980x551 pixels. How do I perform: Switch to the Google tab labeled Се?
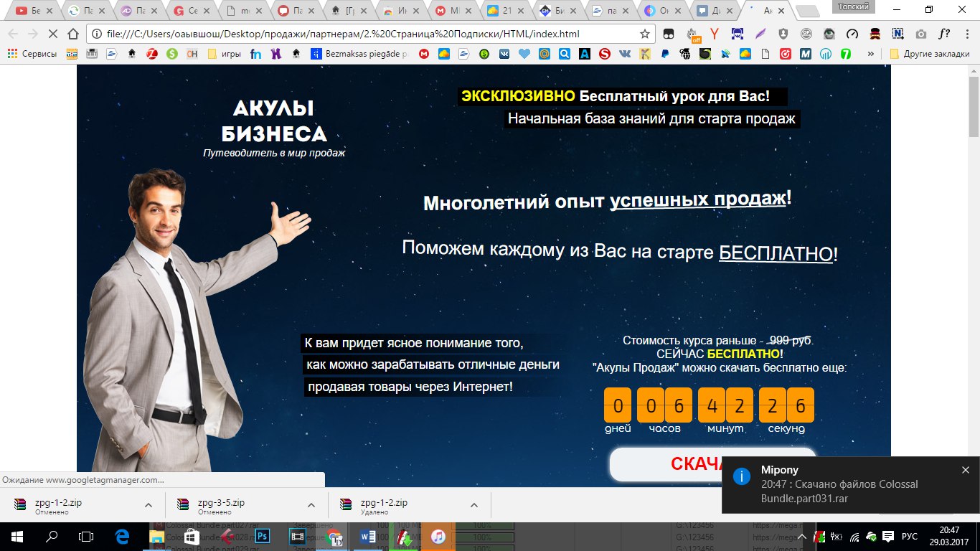187,11
